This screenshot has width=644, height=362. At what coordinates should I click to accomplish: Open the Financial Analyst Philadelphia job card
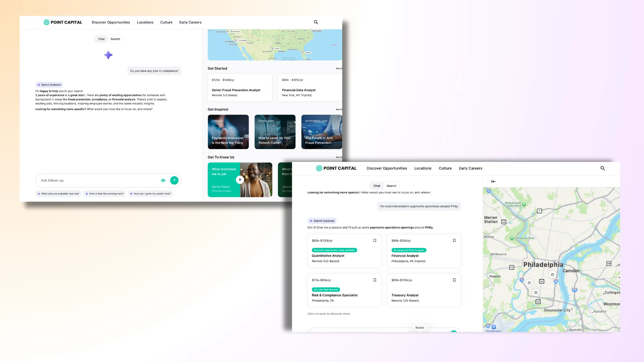424,251
